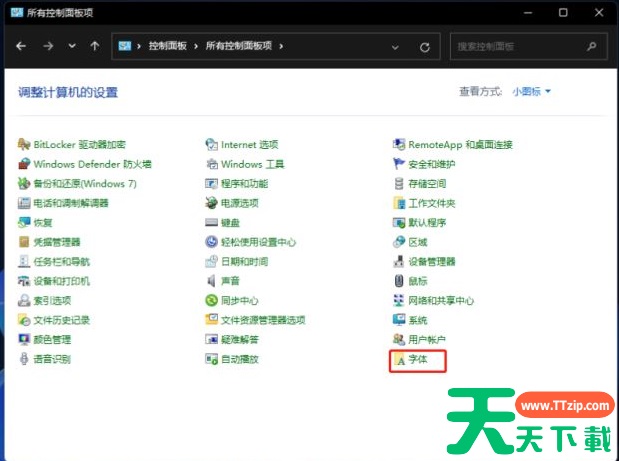
Task: Click the color management icon
Action: [24, 339]
